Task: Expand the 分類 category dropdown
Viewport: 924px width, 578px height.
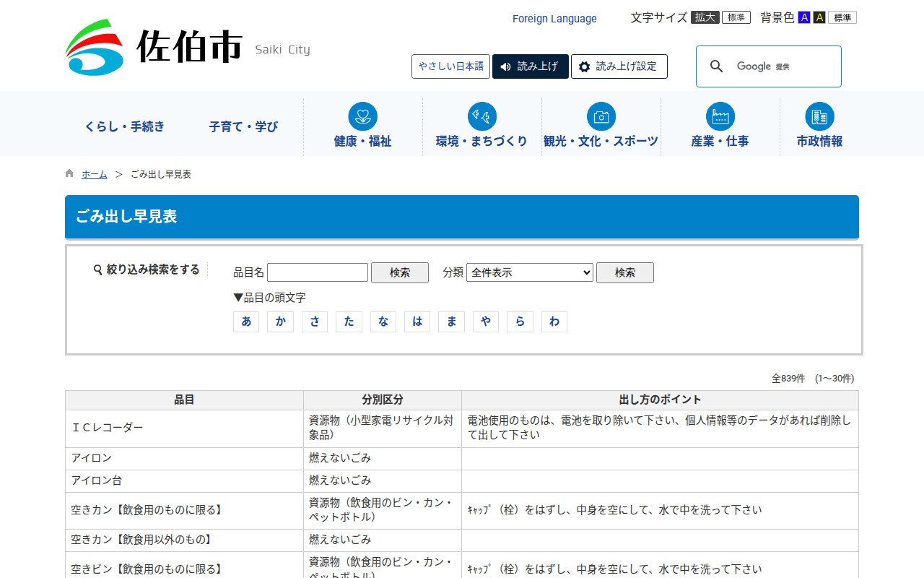Action: [529, 272]
